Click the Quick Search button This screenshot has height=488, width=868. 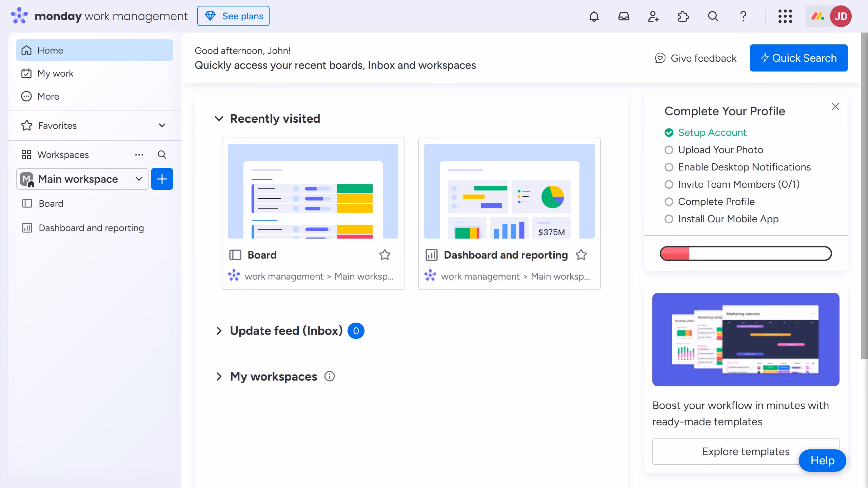coord(798,58)
